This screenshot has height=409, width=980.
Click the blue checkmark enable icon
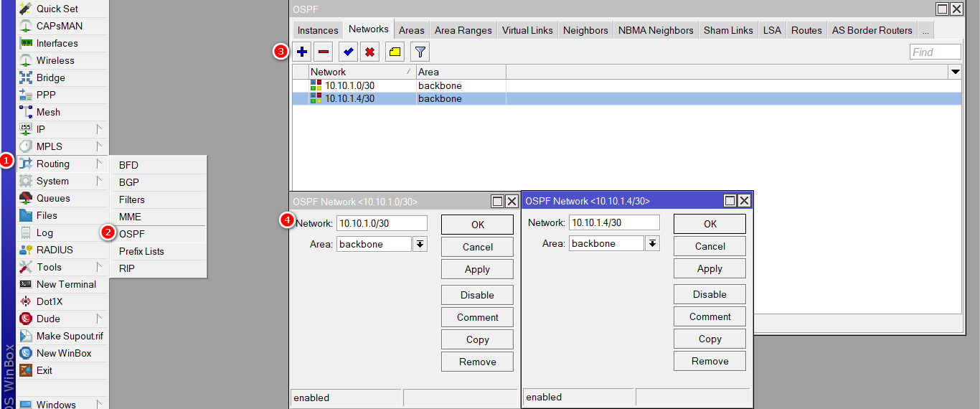[x=348, y=52]
